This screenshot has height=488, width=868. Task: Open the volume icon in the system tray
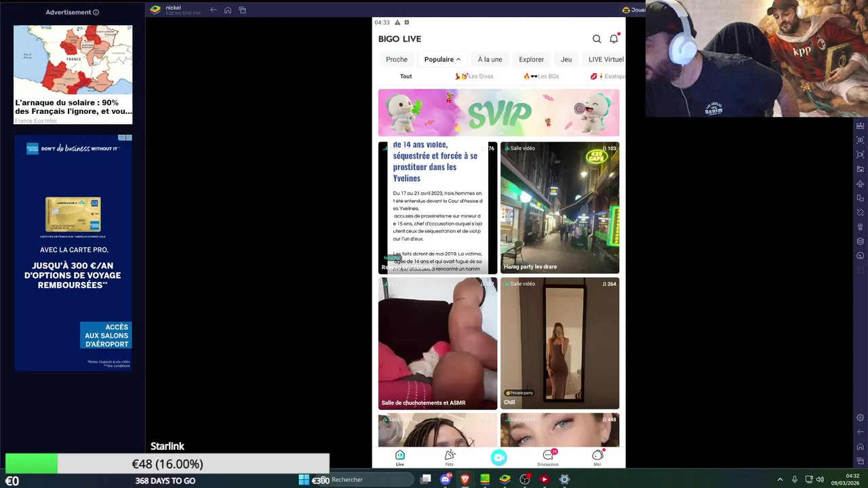click(x=821, y=479)
